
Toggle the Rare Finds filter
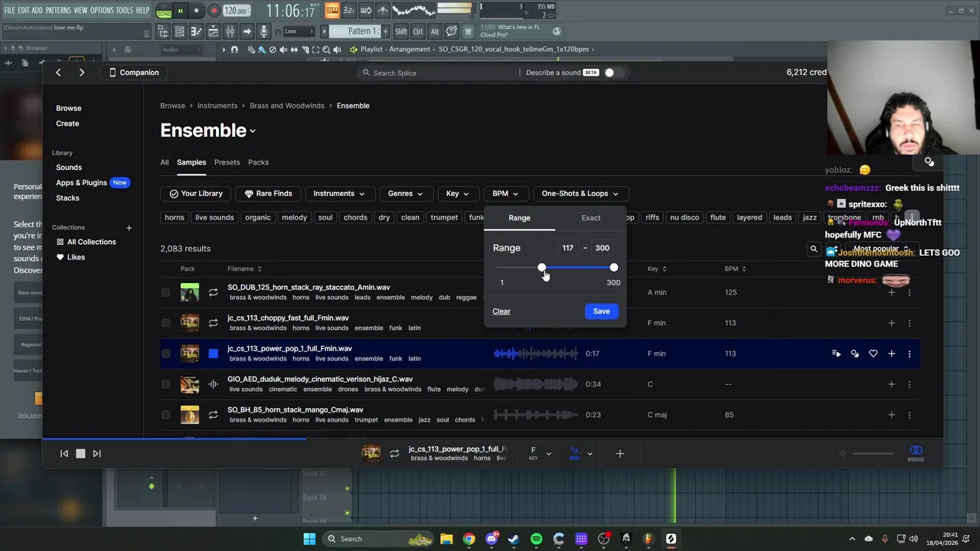coord(268,194)
